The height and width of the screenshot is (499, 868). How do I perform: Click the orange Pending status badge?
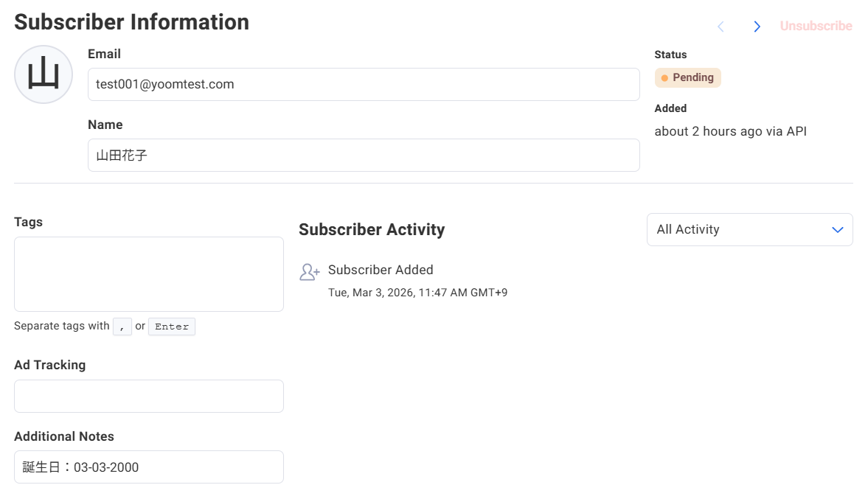point(687,77)
